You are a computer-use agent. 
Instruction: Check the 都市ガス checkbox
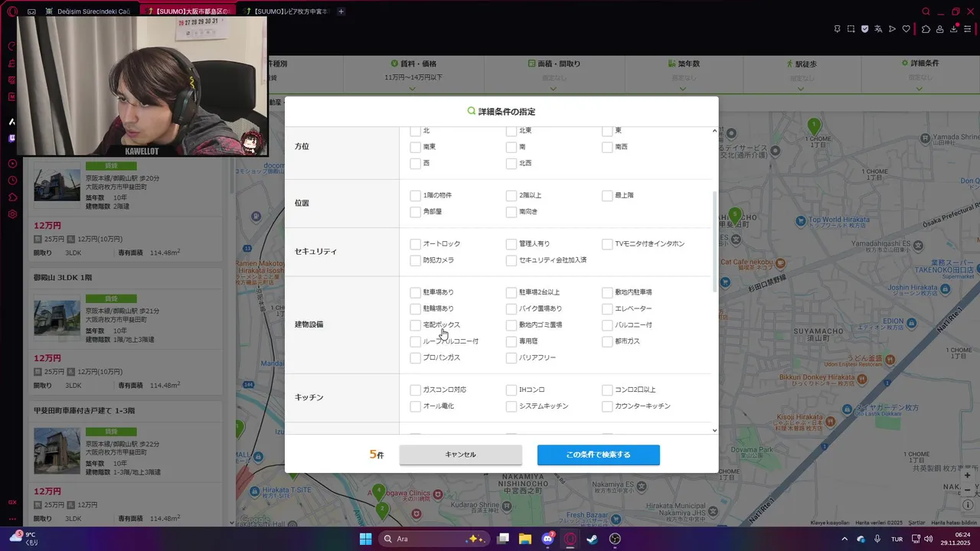[x=607, y=341]
